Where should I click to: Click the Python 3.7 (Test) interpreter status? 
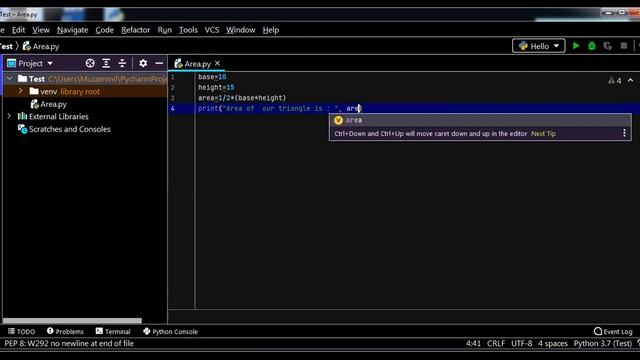pos(602,343)
